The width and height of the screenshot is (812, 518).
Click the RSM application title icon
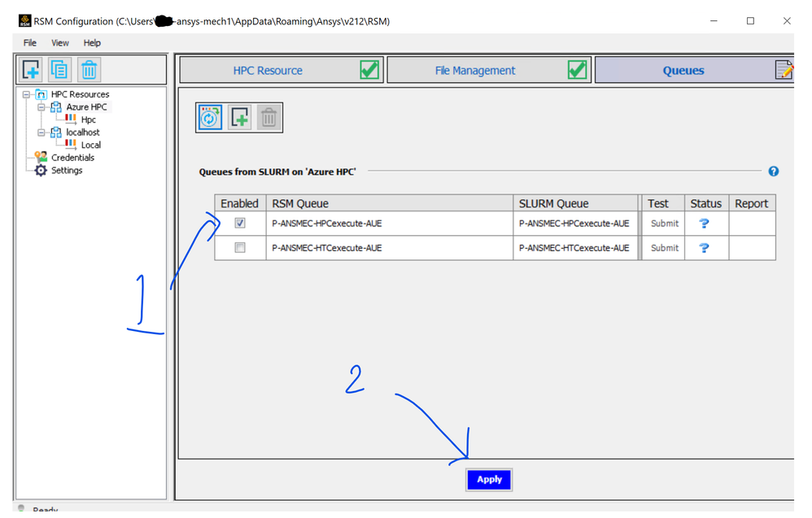[24, 20]
